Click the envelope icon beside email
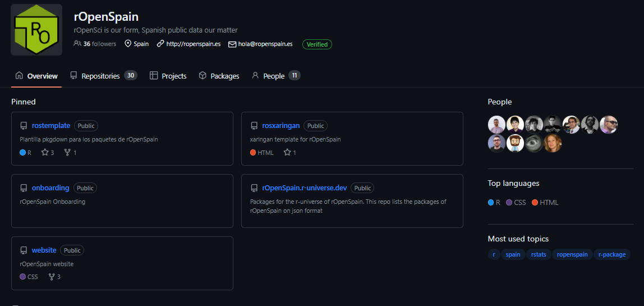 point(232,44)
